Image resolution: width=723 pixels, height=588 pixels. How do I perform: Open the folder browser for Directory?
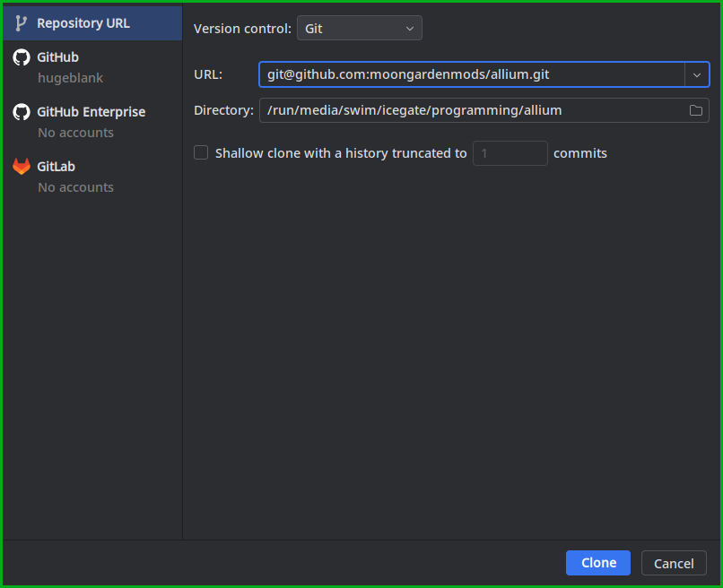696,110
